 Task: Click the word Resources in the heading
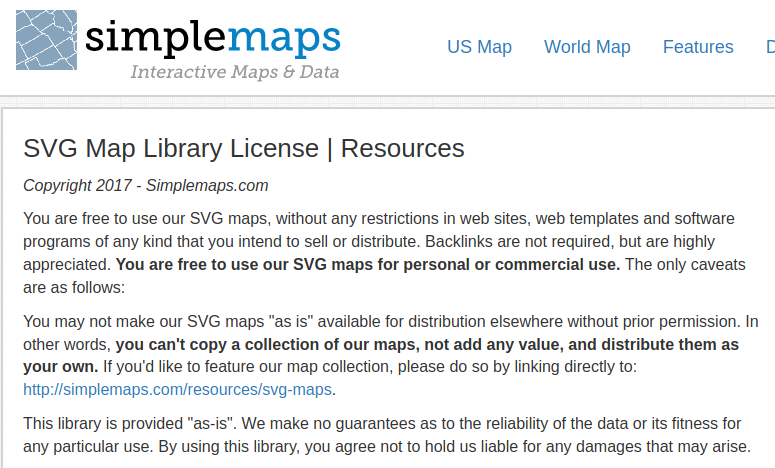[402, 149]
